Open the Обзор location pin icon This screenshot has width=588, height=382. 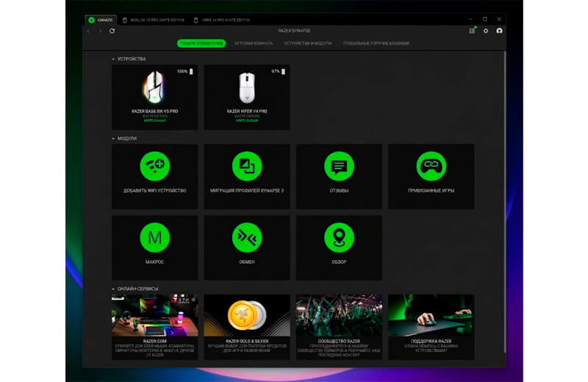(339, 237)
